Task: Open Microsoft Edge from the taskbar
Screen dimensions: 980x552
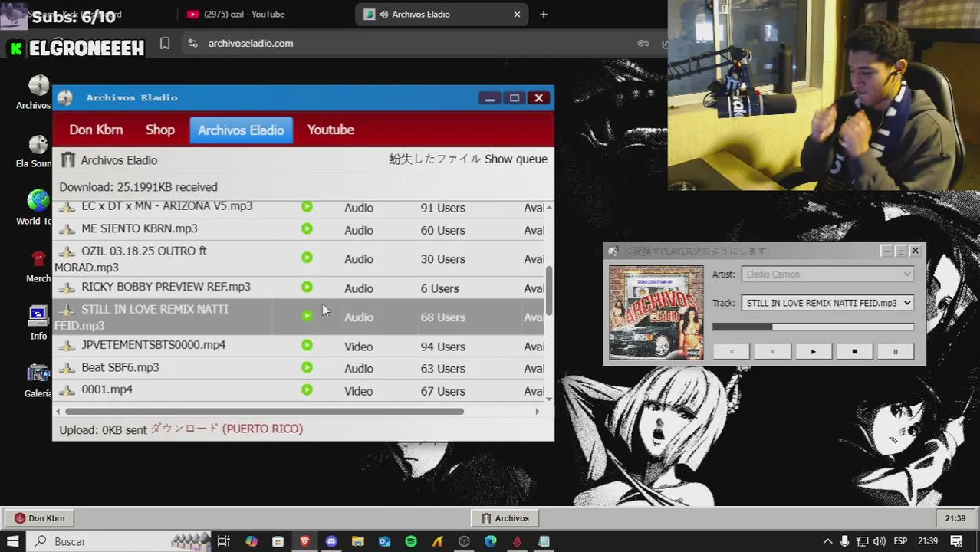Action: 491,541
